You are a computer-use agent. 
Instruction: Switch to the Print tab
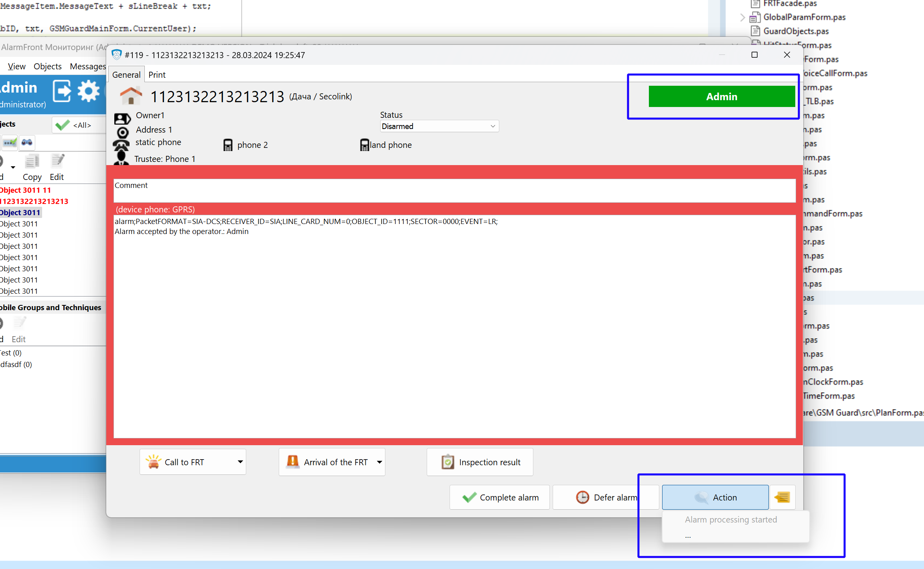(x=157, y=75)
